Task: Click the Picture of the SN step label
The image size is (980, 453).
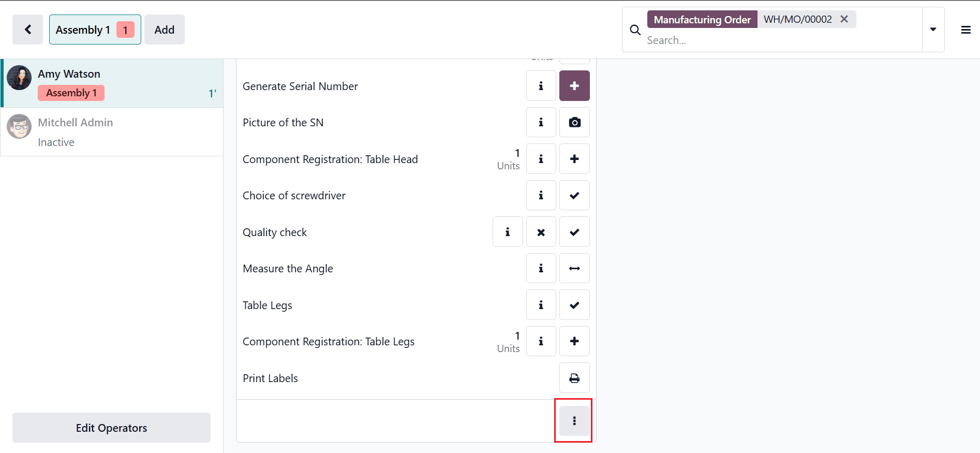Action: [283, 123]
